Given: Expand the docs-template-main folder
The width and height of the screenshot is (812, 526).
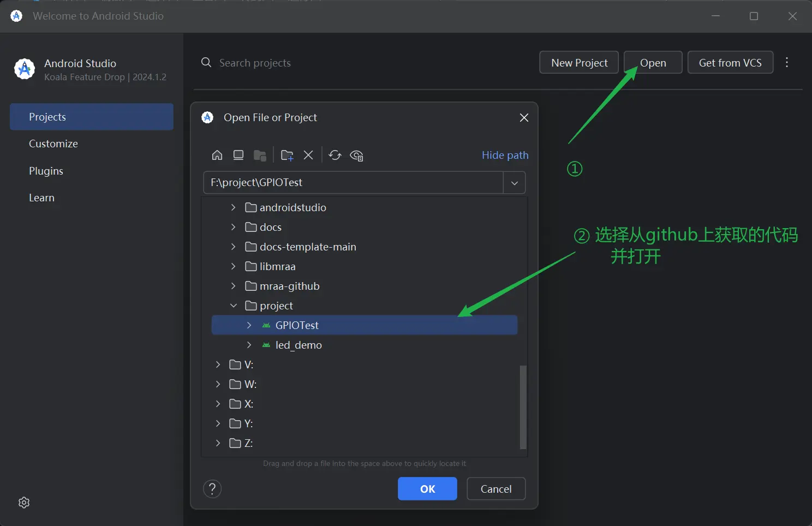Looking at the screenshot, I should click(x=234, y=247).
